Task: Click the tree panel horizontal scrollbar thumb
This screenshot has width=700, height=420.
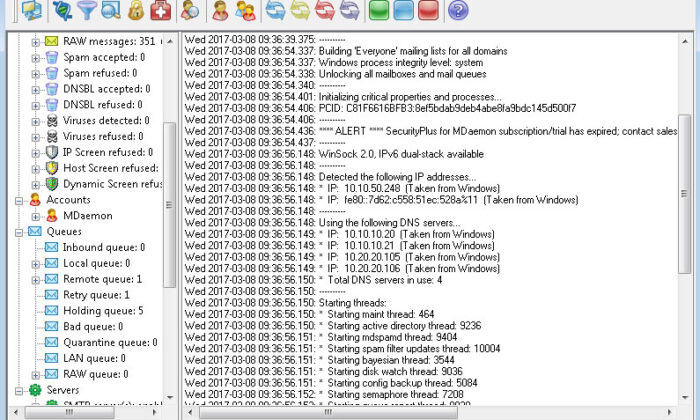Action: click(69, 412)
